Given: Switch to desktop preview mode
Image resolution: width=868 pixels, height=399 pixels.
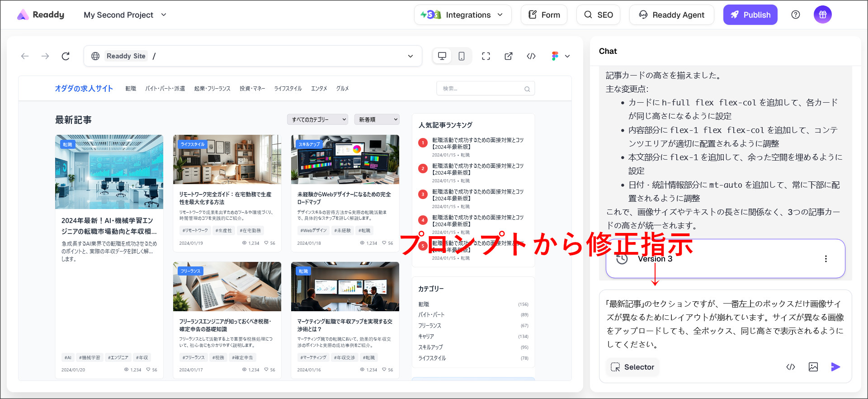Looking at the screenshot, I should click(442, 56).
